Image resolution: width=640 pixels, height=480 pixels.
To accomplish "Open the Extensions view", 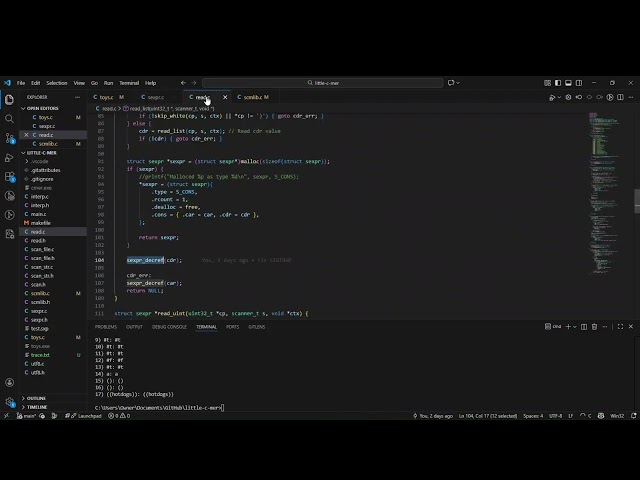I will (x=10, y=173).
